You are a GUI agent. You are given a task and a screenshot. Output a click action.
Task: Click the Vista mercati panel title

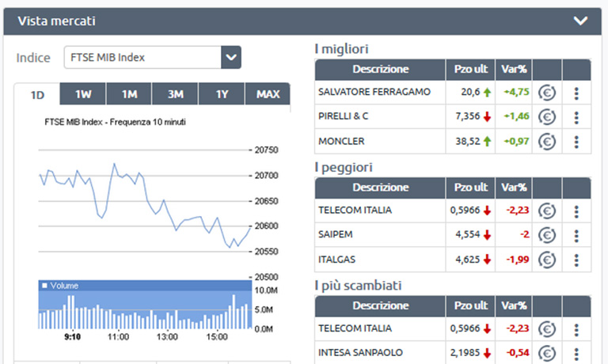point(57,21)
